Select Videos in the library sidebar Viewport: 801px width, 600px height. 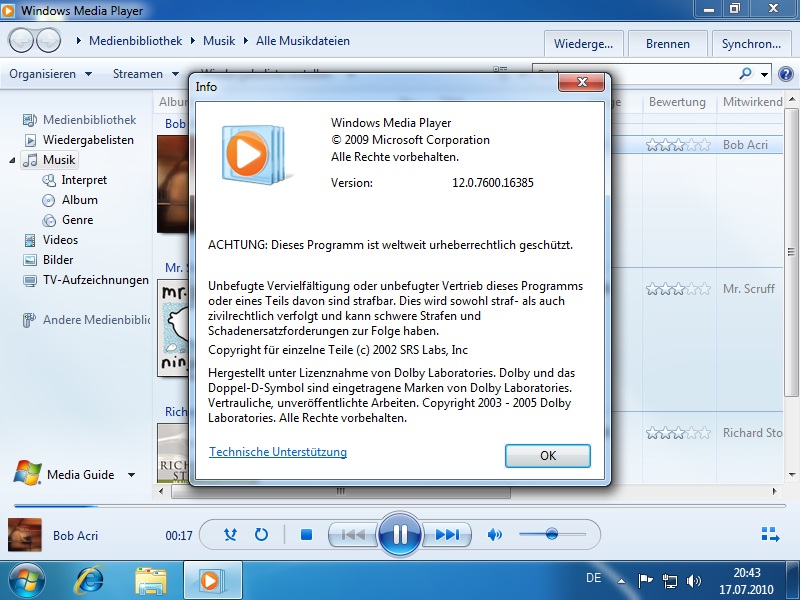(x=60, y=240)
